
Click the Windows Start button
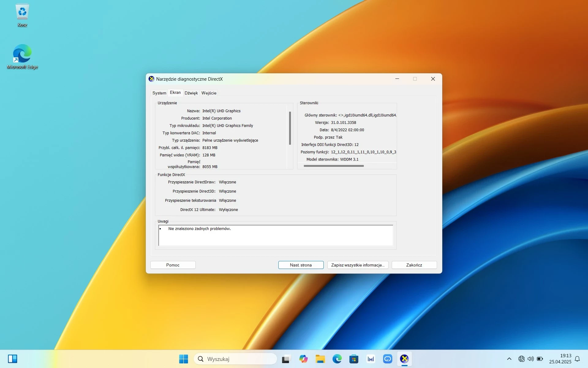(x=183, y=359)
